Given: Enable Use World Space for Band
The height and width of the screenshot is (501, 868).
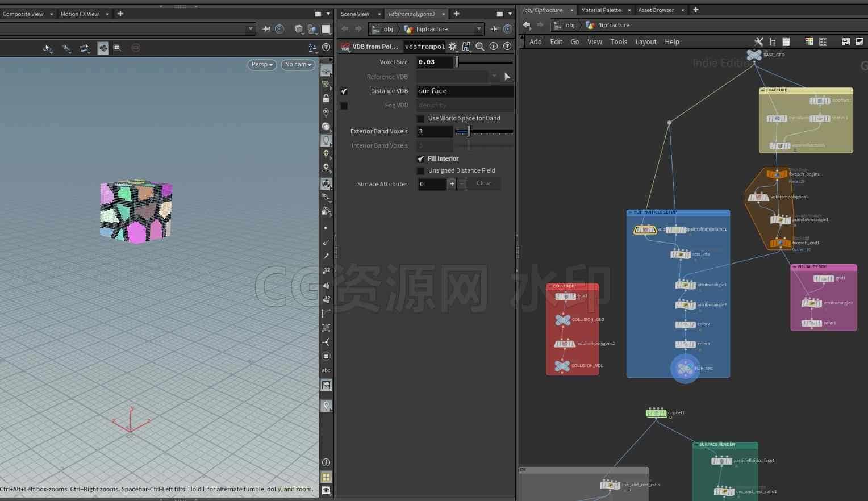Looking at the screenshot, I should pyautogui.click(x=420, y=119).
